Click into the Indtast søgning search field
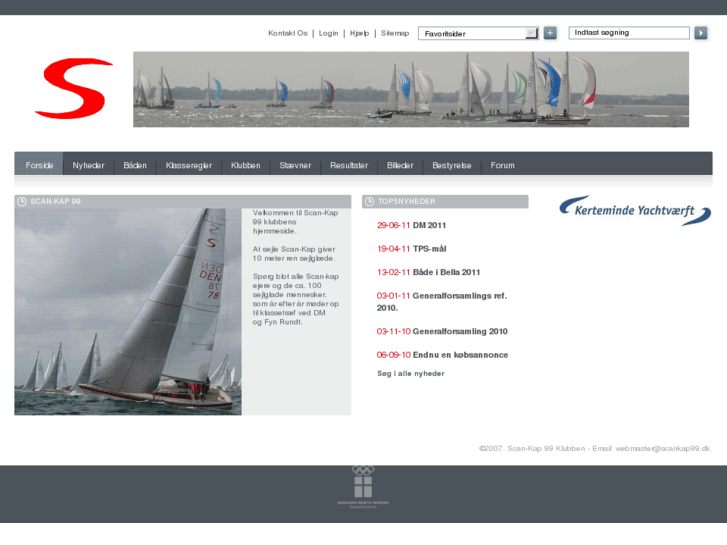This screenshot has width=727, height=545. tap(629, 32)
